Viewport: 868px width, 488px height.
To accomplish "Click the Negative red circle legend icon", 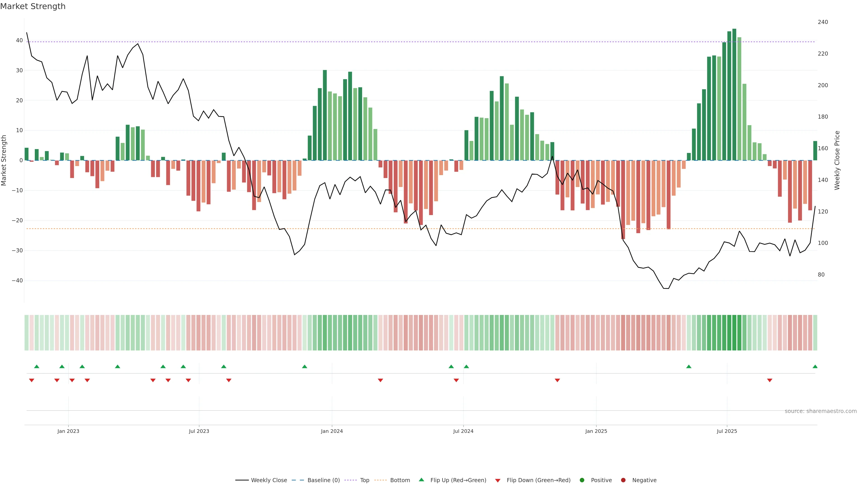I will pyautogui.click(x=623, y=480).
